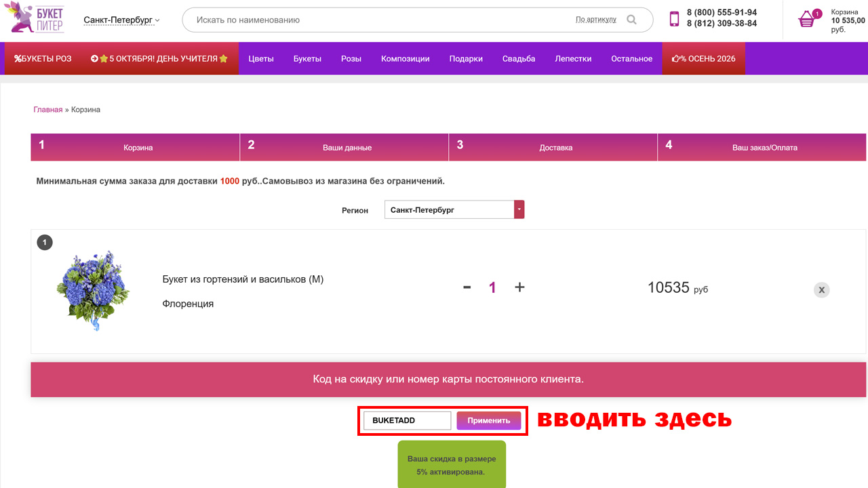Image resolution: width=868 pixels, height=488 pixels.
Task: Open the Букеты menu item
Action: [x=307, y=58]
